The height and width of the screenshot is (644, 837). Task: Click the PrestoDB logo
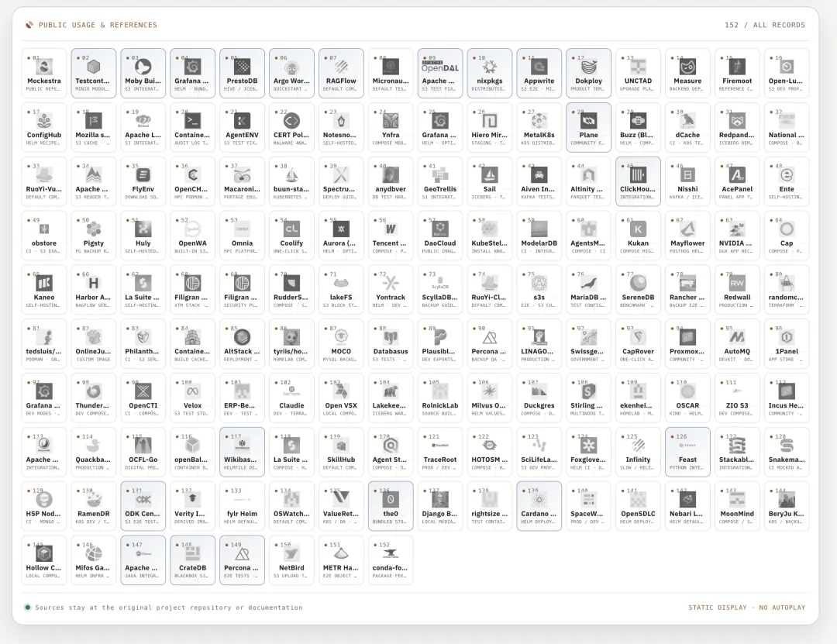click(x=243, y=67)
